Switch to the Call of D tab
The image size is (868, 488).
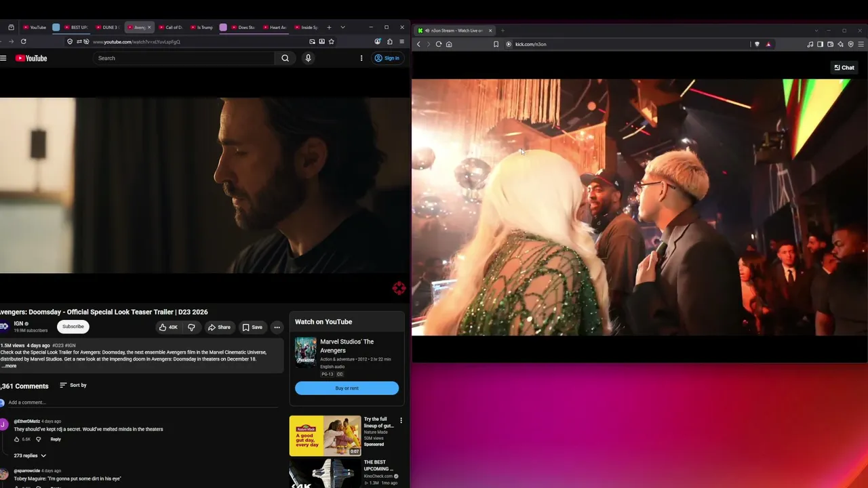(171, 27)
